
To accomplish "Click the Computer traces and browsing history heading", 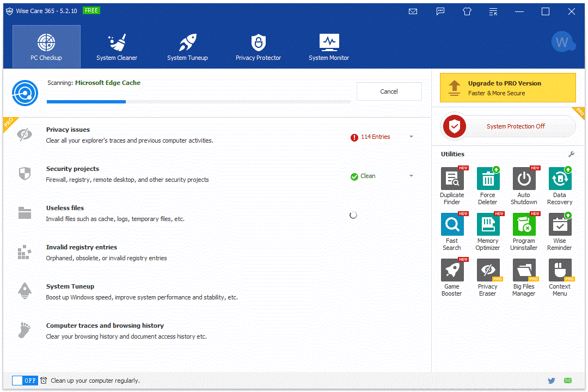I will pyautogui.click(x=105, y=326).
